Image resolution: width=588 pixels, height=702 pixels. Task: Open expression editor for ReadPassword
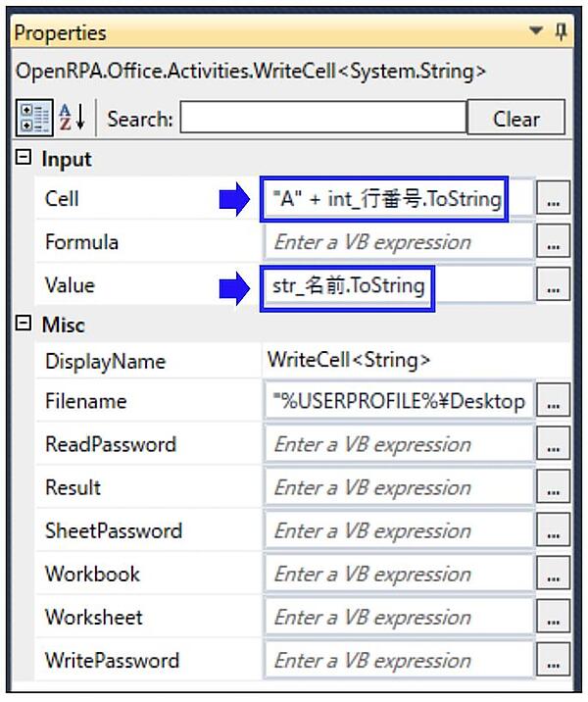tap(554, 444)
